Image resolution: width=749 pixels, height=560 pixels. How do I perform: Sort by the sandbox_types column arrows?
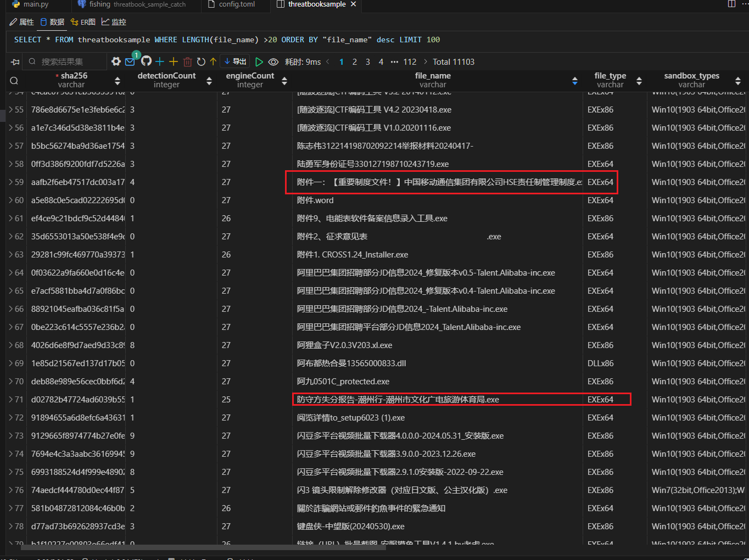tap(738, 81)
